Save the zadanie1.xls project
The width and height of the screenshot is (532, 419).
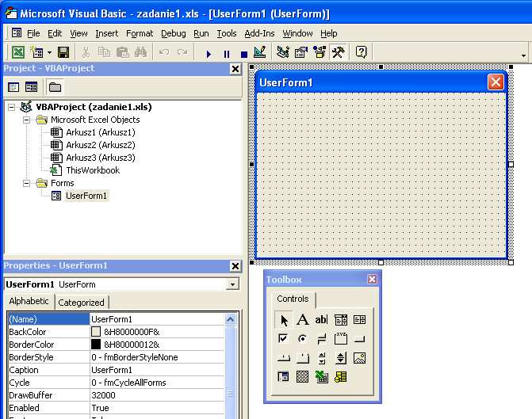[x=63, y=52]
